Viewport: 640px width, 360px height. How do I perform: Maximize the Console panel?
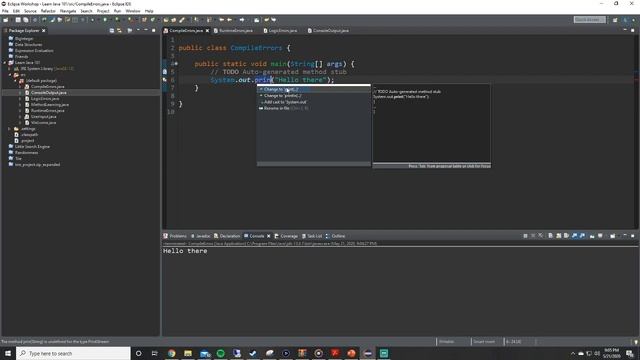coord(633,236)
